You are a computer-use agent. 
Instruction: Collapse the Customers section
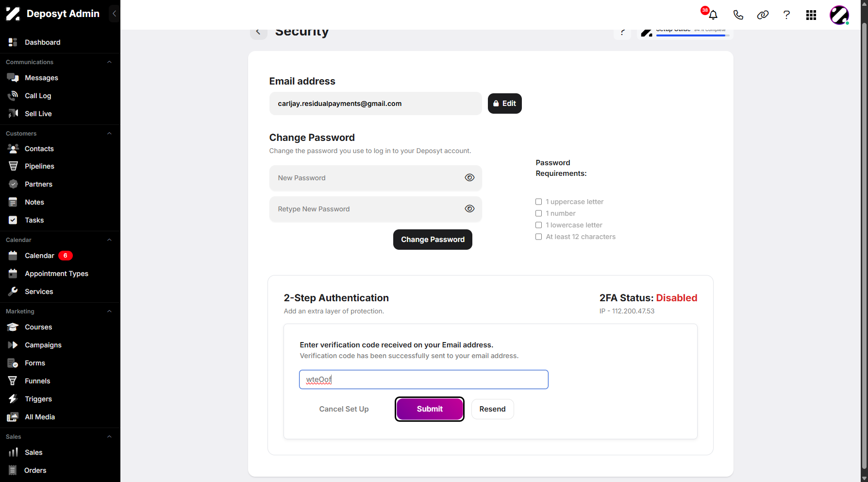point(109,134)
